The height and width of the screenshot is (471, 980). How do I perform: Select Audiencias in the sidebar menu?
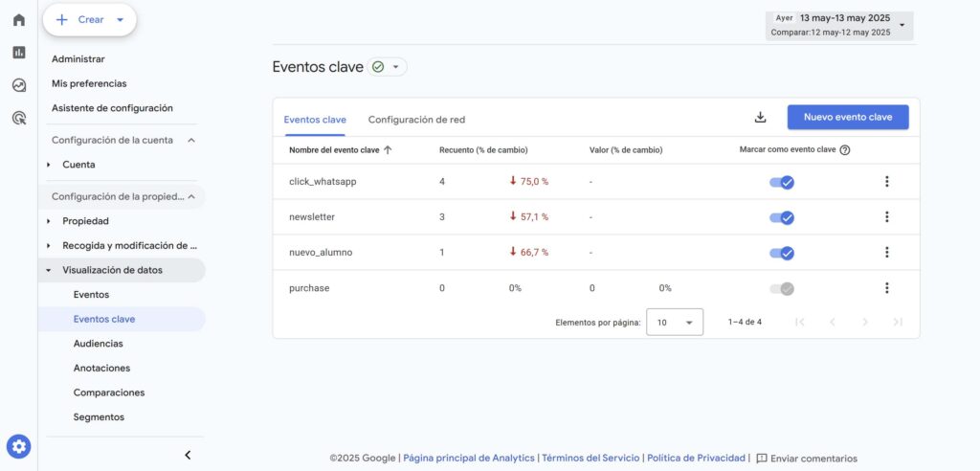98,344
